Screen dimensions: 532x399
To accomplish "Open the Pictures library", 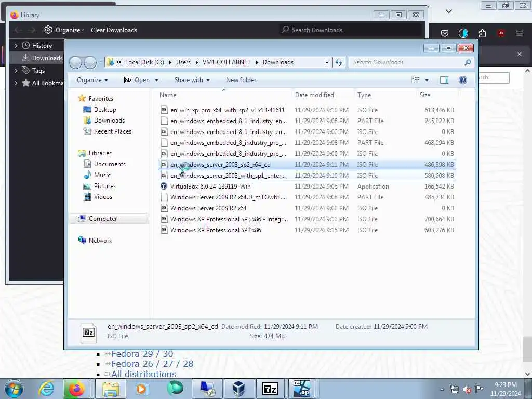I will (104, 186).
